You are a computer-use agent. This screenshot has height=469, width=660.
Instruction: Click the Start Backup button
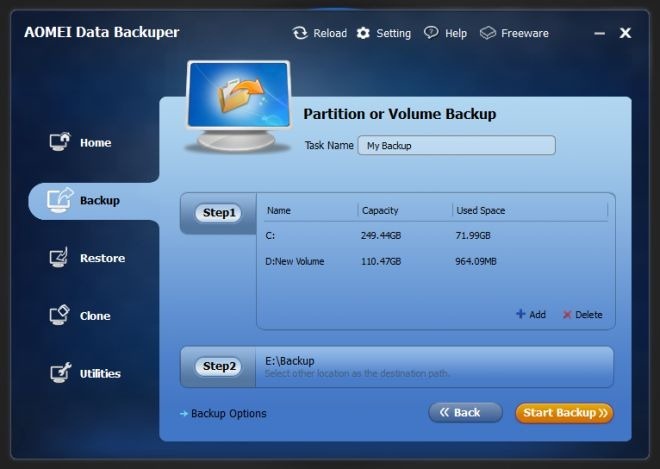click(x=564, y=413)
